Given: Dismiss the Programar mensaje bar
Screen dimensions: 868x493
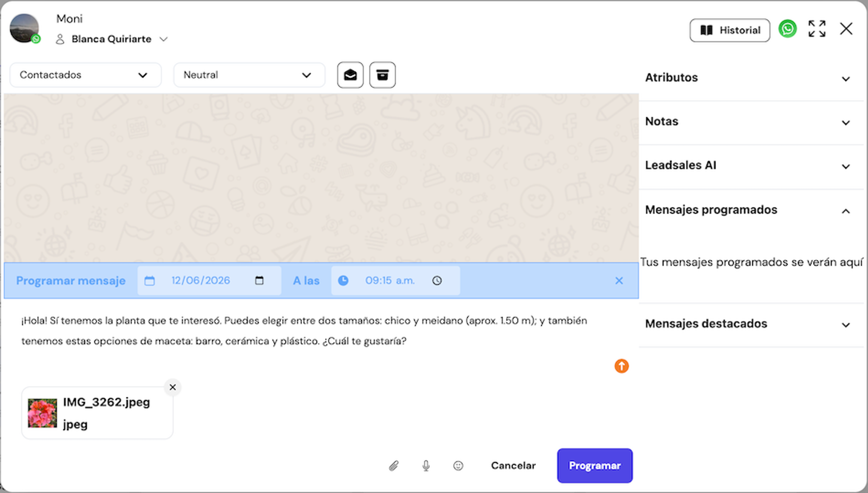Looking at the screenshot, I should pyautogui.click(x=619, y=281).
